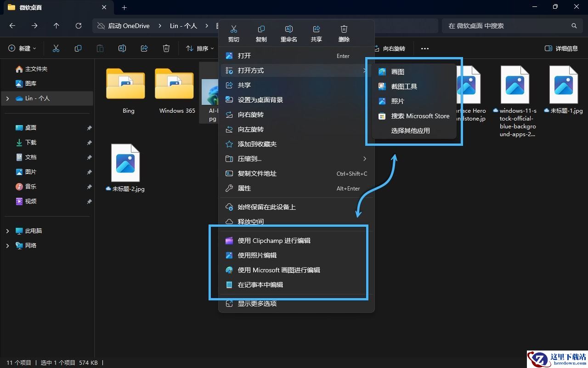Click the toolbar 向右旋转 button
Viewport: 588px width, 368px height.
[390, 48]
